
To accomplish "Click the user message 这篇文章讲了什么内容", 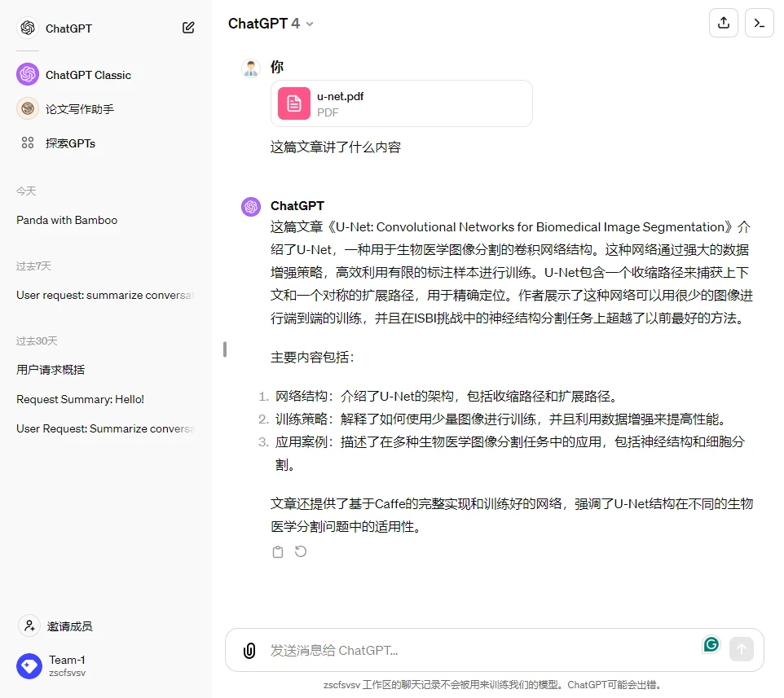I will (x=336, y=147).
